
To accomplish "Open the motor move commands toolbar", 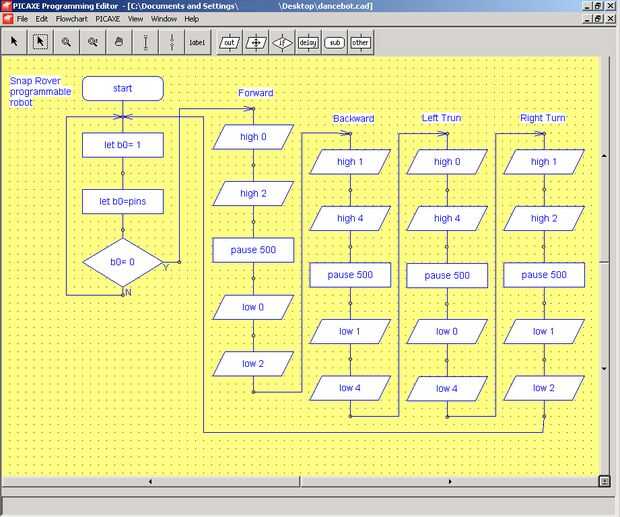I will coord(256,42).
